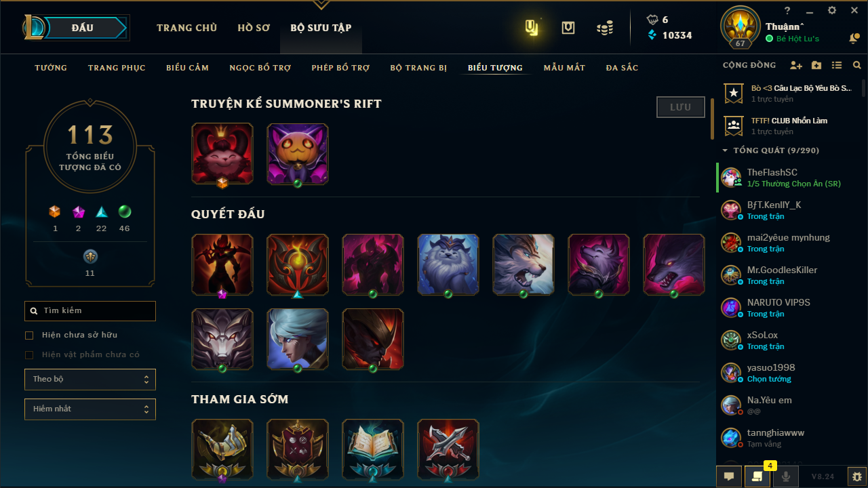868x488 pixels.
Task: Check the 'Hiện vật phẩm chưa có' checkbox
Action: pyautogui.click(x=29, y=355)
